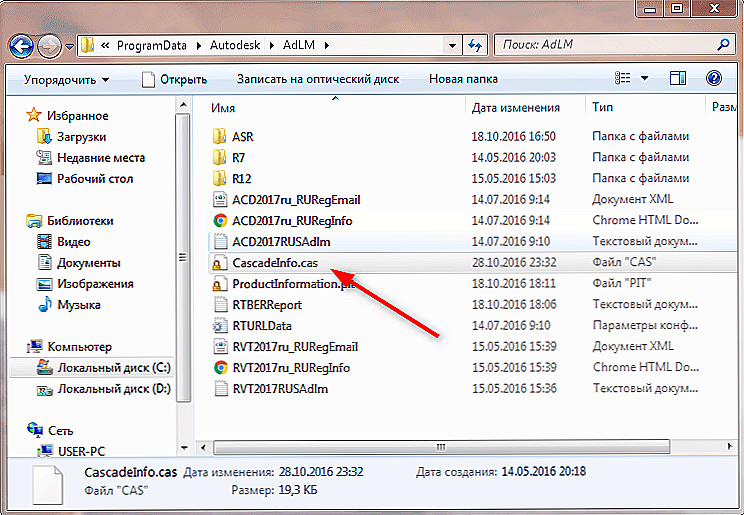Open the Упорядочить menu
This screenshot has height=515, width=744.
(x=66, y=79)
